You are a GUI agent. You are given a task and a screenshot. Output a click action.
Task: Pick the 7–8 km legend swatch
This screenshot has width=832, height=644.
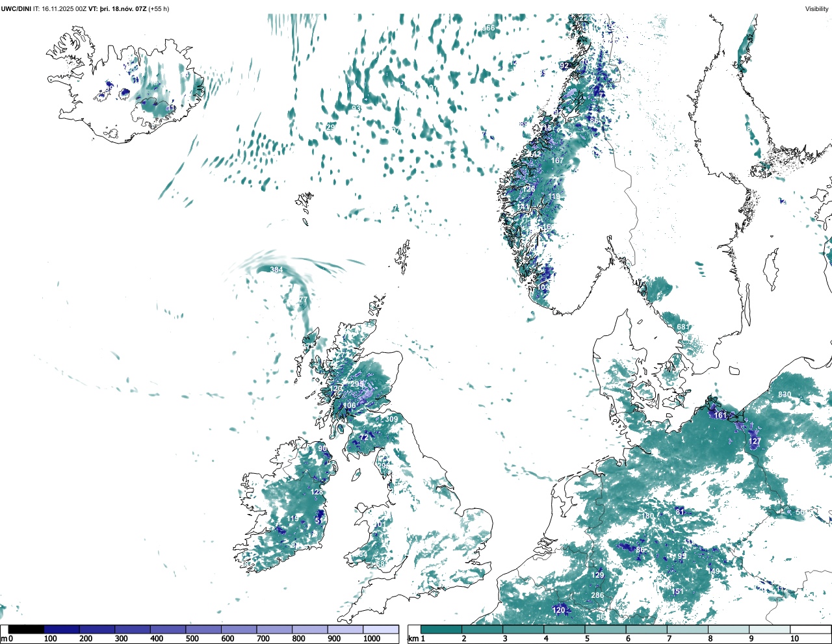pos(687,629)
